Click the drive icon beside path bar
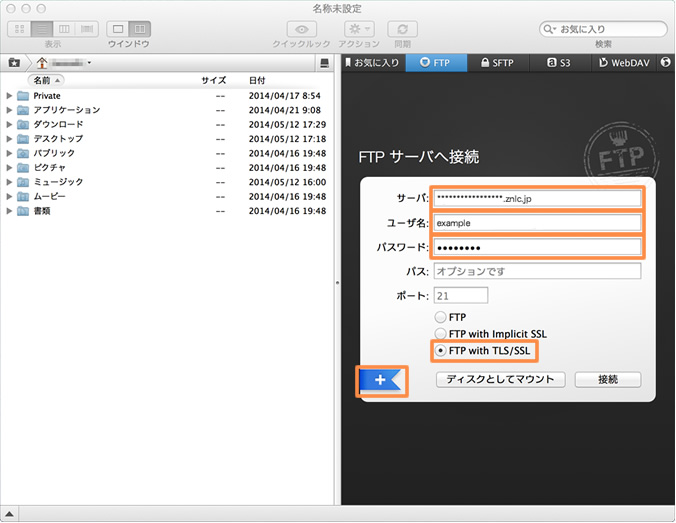The width and height of the screenshot is (676, 523). pyautogui.click(x=325, y=63)
